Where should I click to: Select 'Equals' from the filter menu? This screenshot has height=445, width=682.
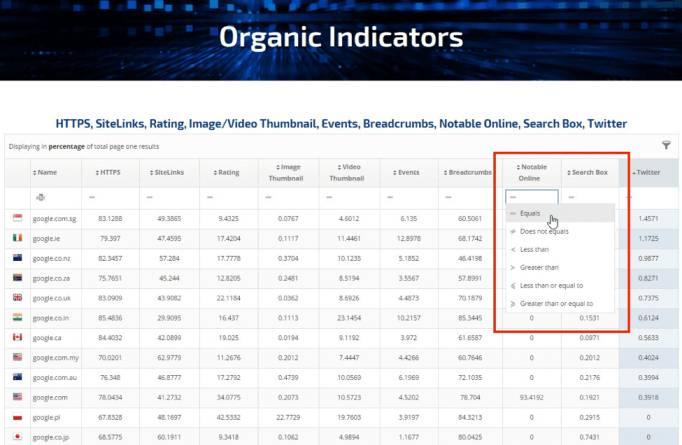[530, 214]
